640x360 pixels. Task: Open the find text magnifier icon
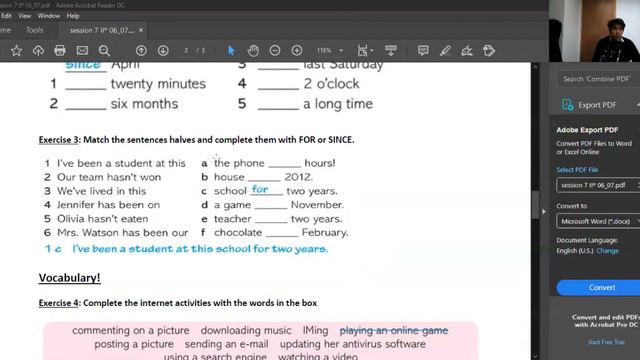coord(104,51)
